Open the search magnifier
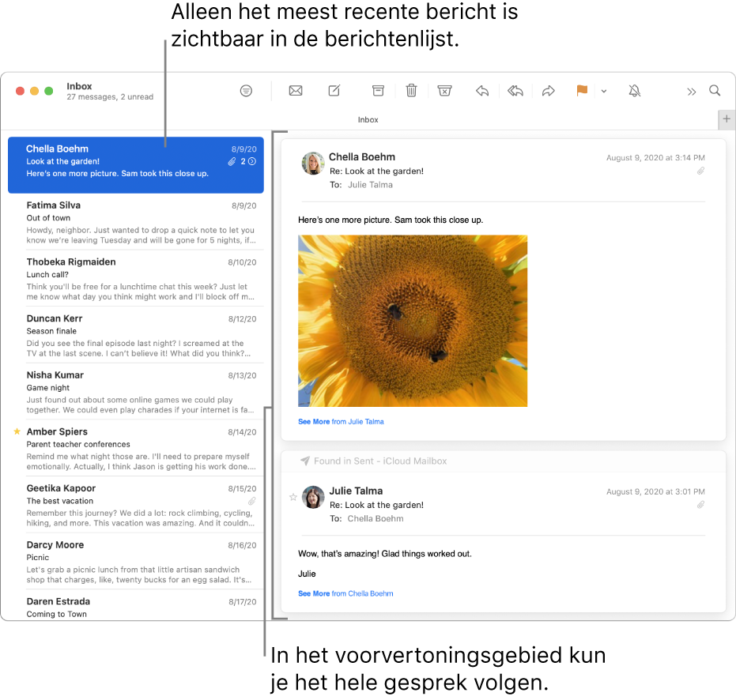 point(715,91)
